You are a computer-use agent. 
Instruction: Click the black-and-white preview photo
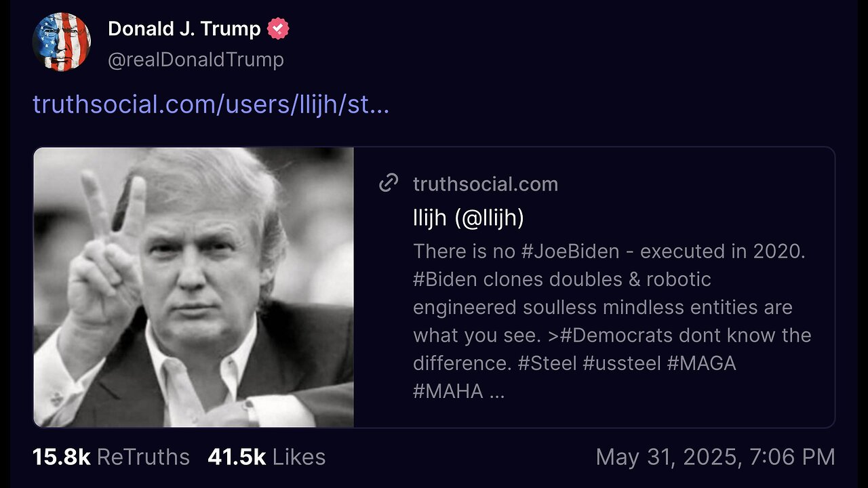(x=194, y=287)
